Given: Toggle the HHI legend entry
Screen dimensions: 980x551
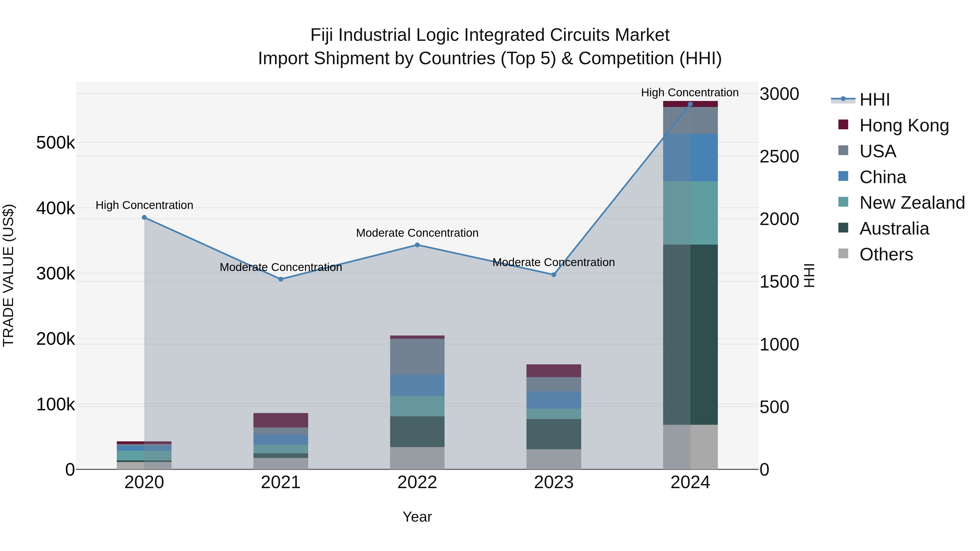Looking at the screenshot, I should (x=860, y=100).
